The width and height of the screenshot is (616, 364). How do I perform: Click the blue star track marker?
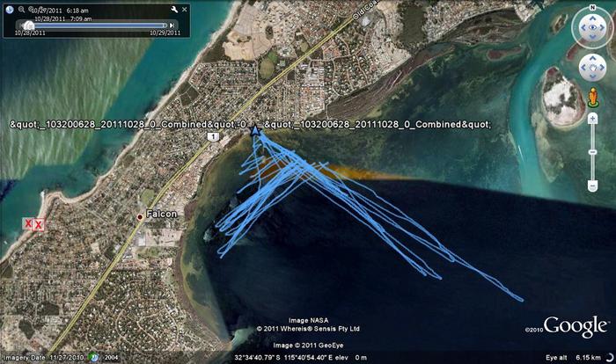(x=255, y=129)
